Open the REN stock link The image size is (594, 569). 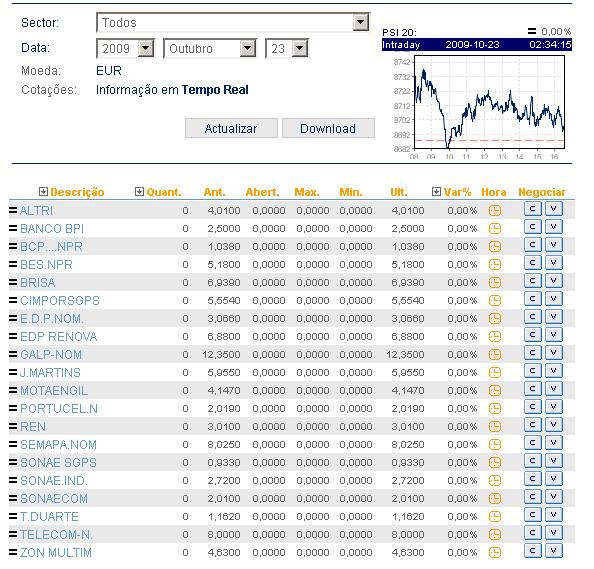(33, 427)
